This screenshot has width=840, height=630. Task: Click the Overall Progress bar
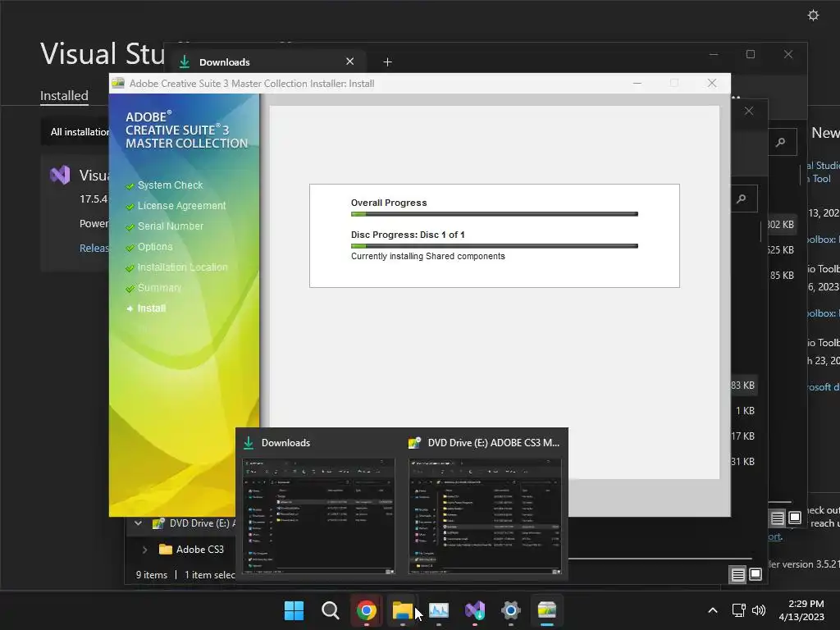(495, 214)
